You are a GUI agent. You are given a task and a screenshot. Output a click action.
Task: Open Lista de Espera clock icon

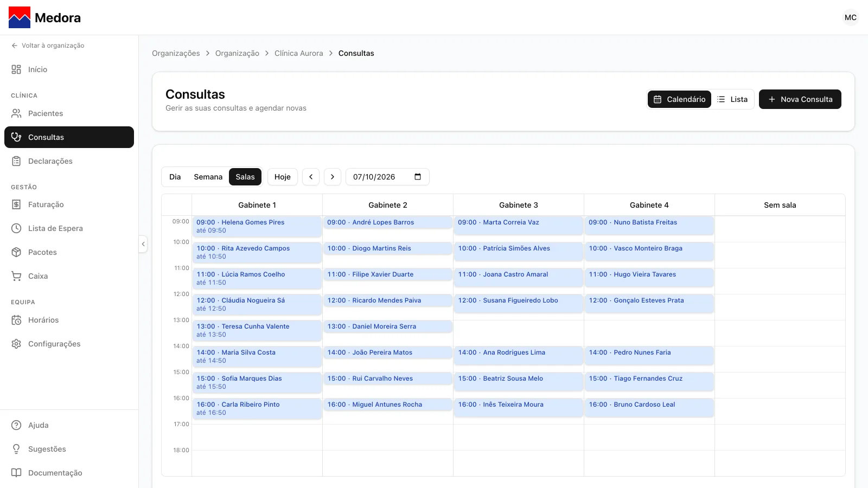16,228
